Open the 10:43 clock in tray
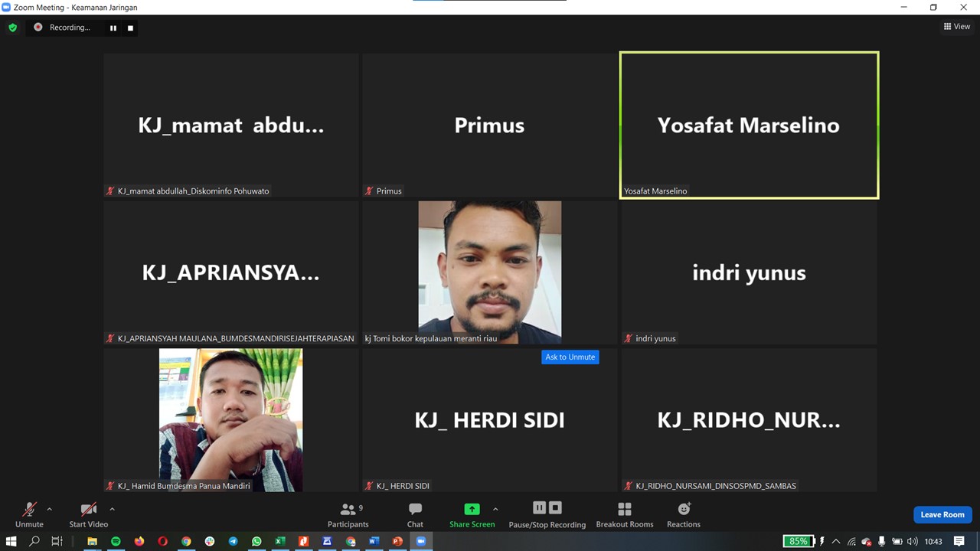The height and width of the screenshot is (551, 980). (933, 541)
